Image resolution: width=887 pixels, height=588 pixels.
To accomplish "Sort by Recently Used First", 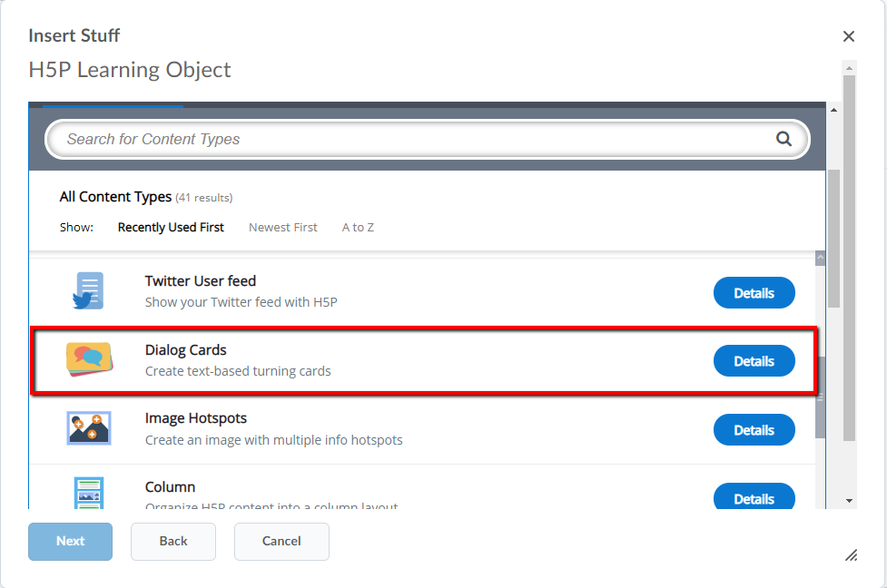I will [171, 228].
